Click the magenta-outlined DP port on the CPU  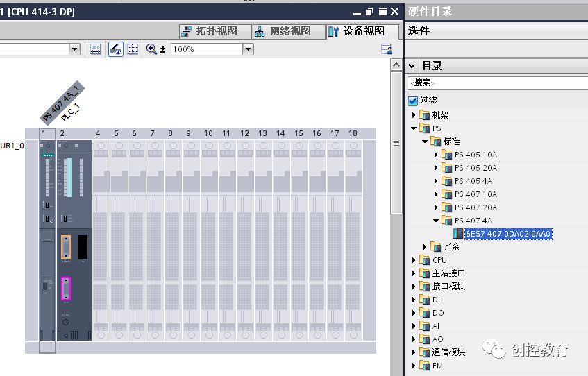pyautogui.click(x=66, y=289)
